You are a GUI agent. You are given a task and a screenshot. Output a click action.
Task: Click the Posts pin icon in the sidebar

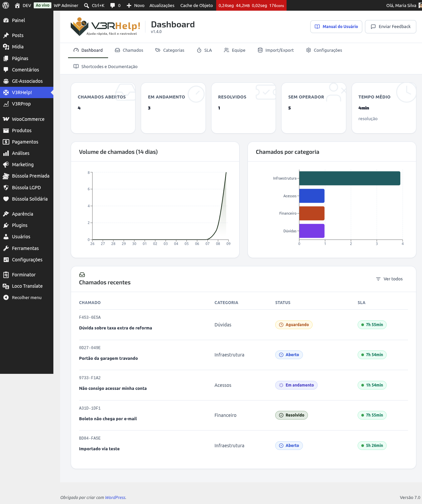pos(6,35)
